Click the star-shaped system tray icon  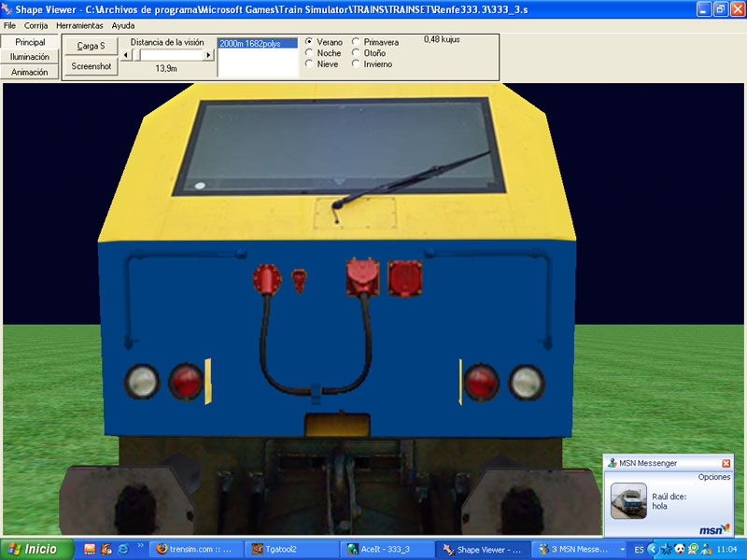[x=667, y=549]
